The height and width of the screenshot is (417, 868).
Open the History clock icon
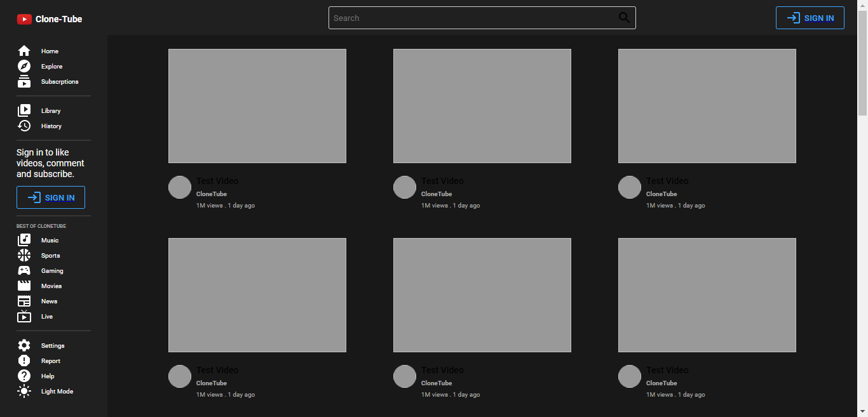(24, 126)
